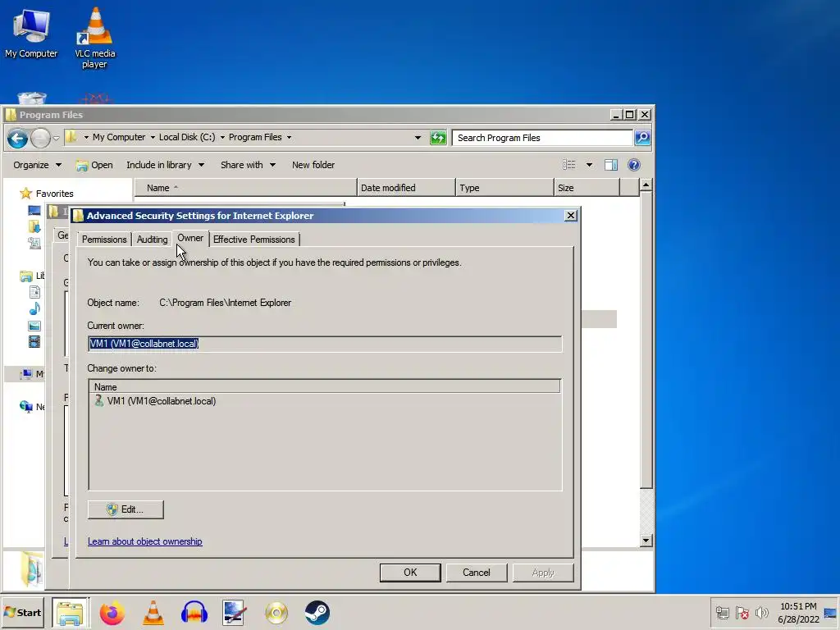Switch to the Auditing tab
Viewport: 840px width, 630px height.
point(152,240)
